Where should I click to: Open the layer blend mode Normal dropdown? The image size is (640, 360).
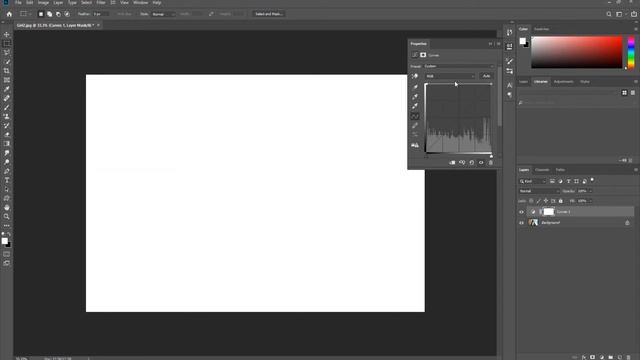539,191
